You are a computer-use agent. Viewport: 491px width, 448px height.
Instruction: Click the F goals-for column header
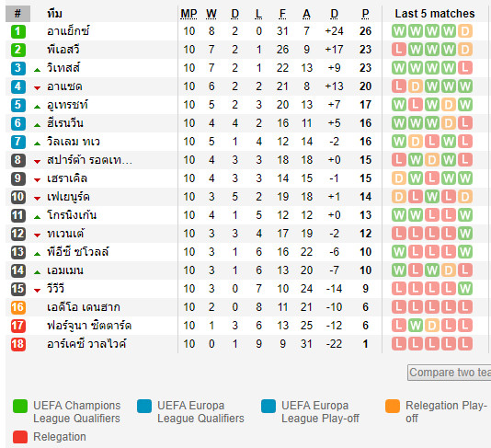coord(282,14)
